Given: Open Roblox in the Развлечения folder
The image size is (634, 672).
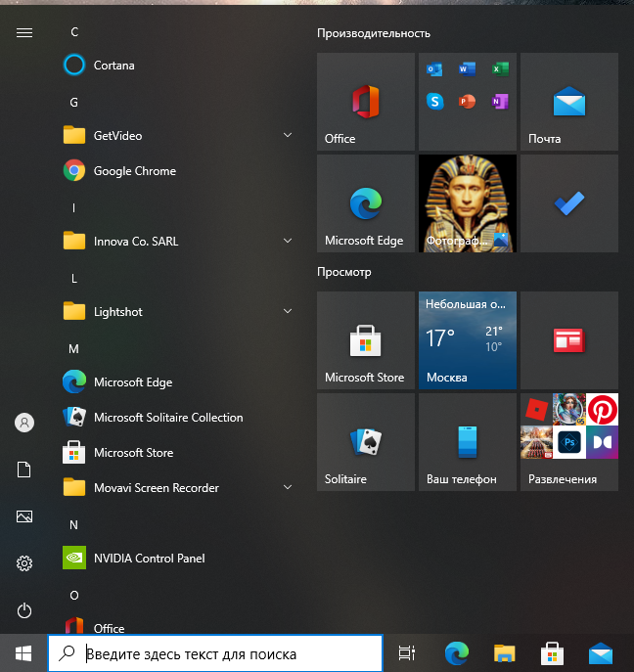Looking at the screenshot, I should [x=536, y=409].
